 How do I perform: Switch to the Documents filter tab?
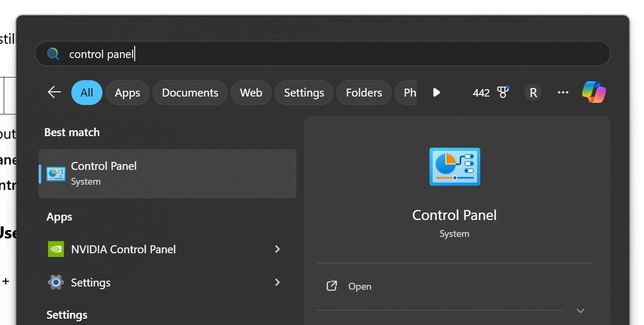[190, 92]
